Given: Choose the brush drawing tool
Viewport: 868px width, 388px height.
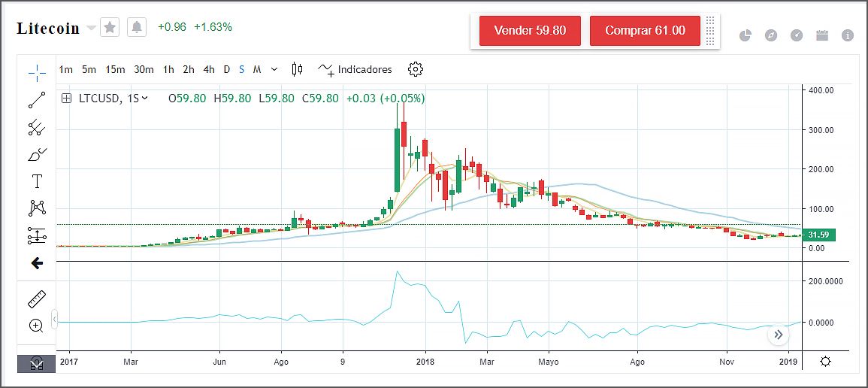Looking at the screenshot, I should [37, 155].
